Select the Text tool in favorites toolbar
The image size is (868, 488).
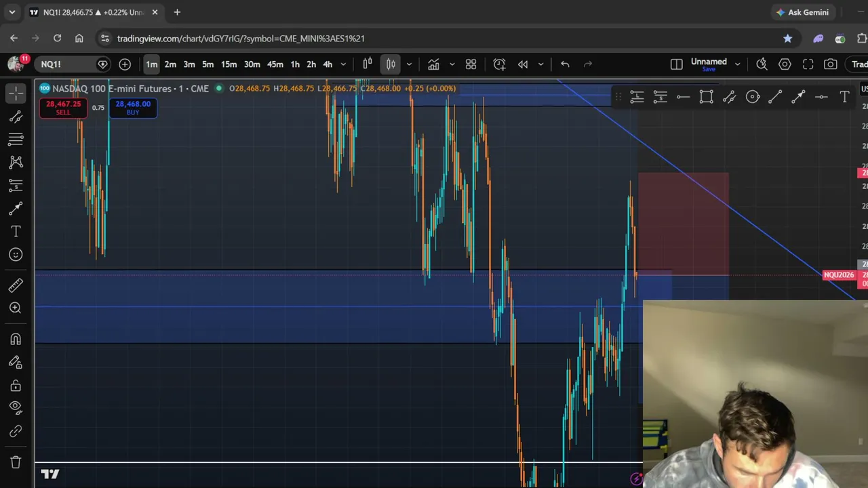pyautogui.click(x=844, y=98)
